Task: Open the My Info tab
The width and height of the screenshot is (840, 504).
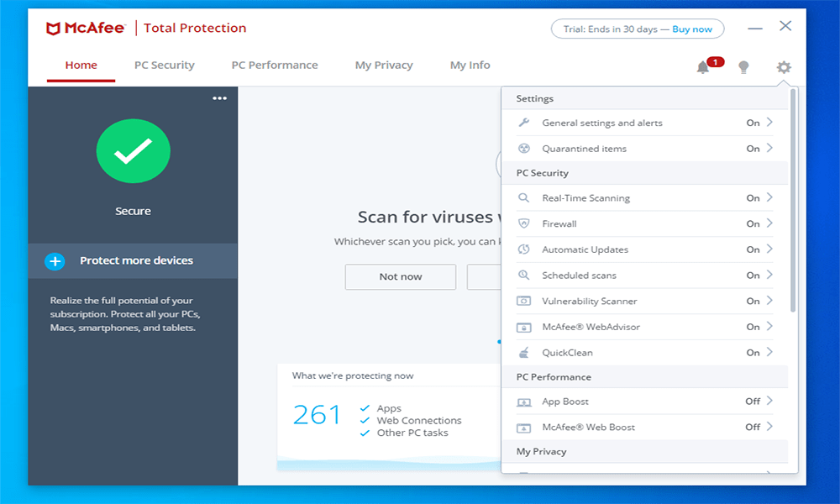Action: click(470, 66)
